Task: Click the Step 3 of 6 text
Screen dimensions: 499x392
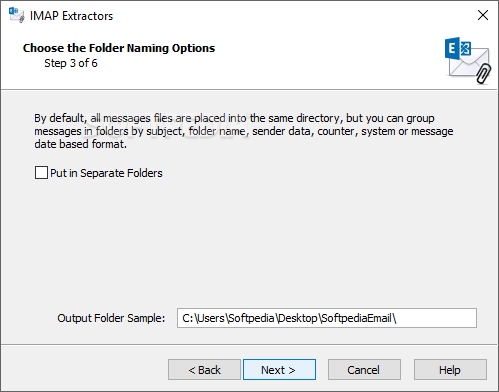Action: 71,63
